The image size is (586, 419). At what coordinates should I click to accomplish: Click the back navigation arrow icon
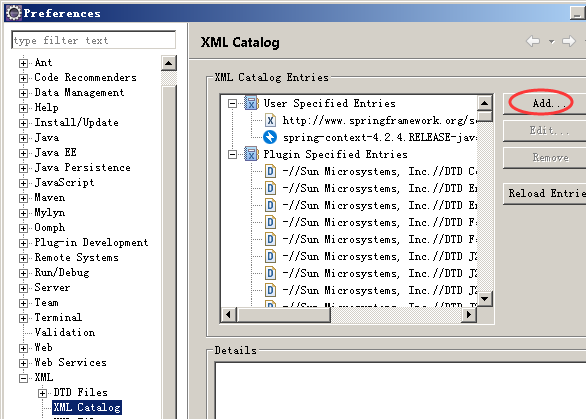[x=533, y=41]
